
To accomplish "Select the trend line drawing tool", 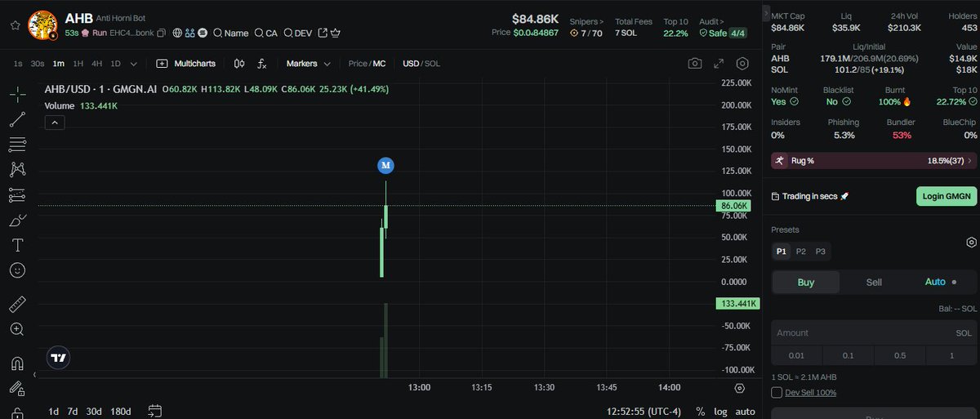I will (17, 119).
